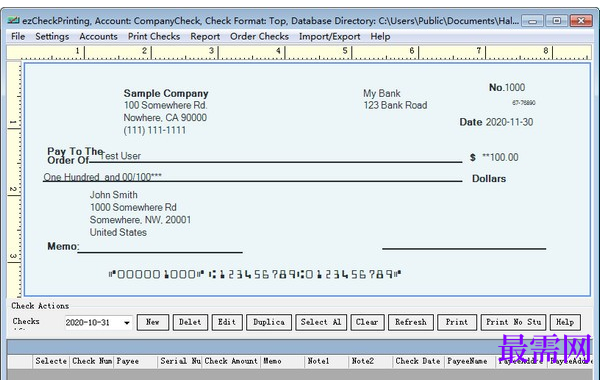Click the Sample Company name on check
610x380 pixels.
pyautogui.click(x=166, y=93)
